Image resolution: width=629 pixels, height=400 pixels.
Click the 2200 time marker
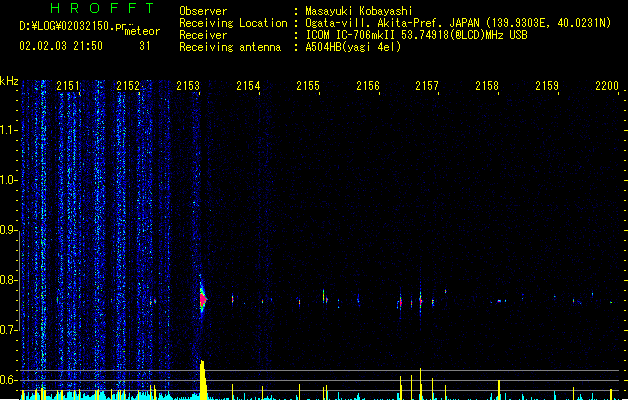coord(607,86)
